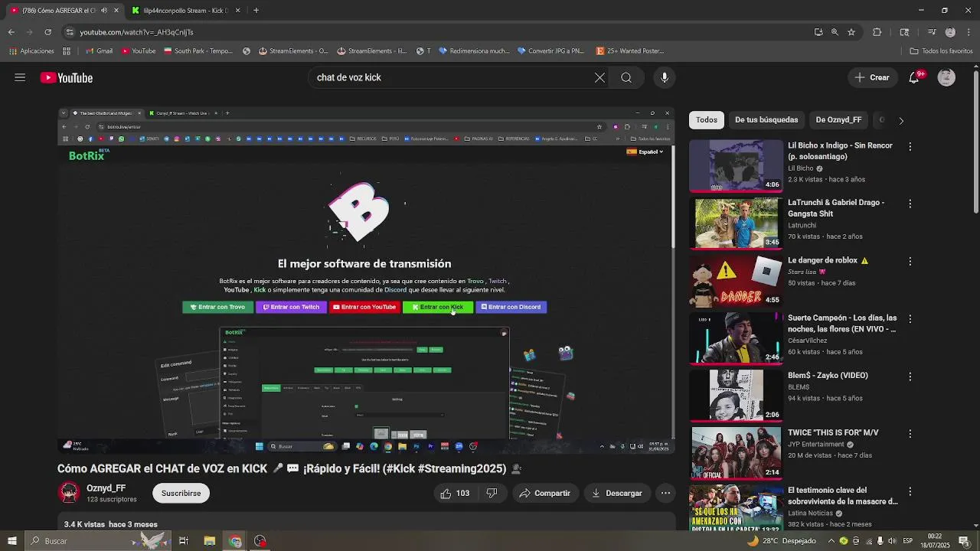This screenshot has width=980, height=551.
Task: Open Task View on the taskbar
Action: point(184,541)
